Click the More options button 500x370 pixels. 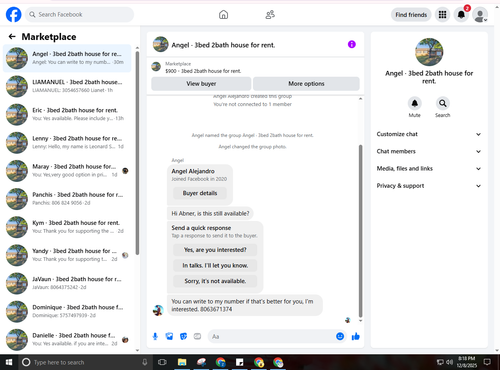click(306, 84)
